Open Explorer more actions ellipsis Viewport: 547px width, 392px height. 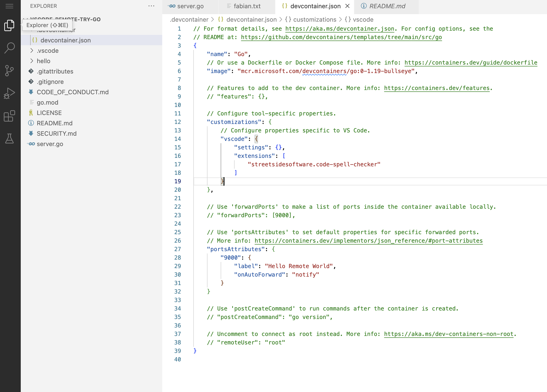click(x=151, y=6)
